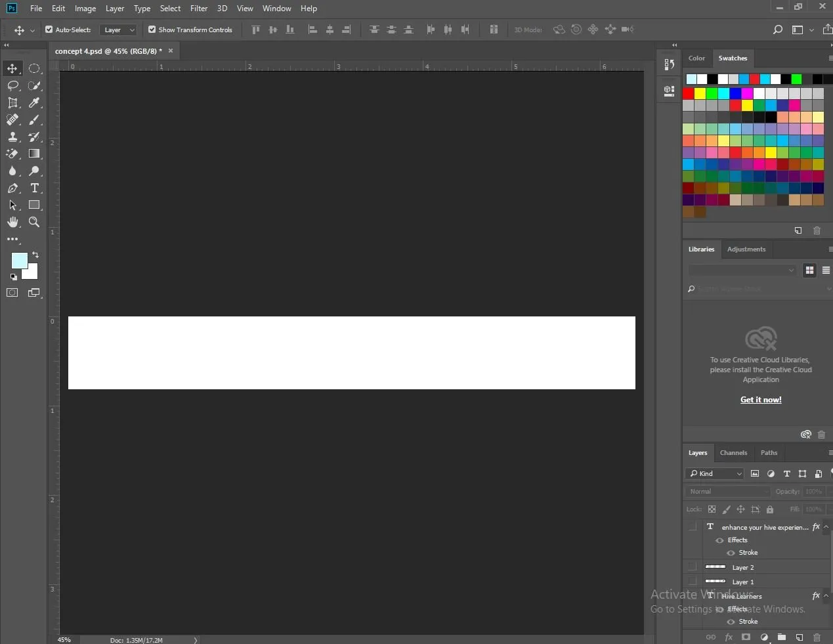Click the Get it now! link
This screenshot has height=644, width=833.
tap(761, 400)
